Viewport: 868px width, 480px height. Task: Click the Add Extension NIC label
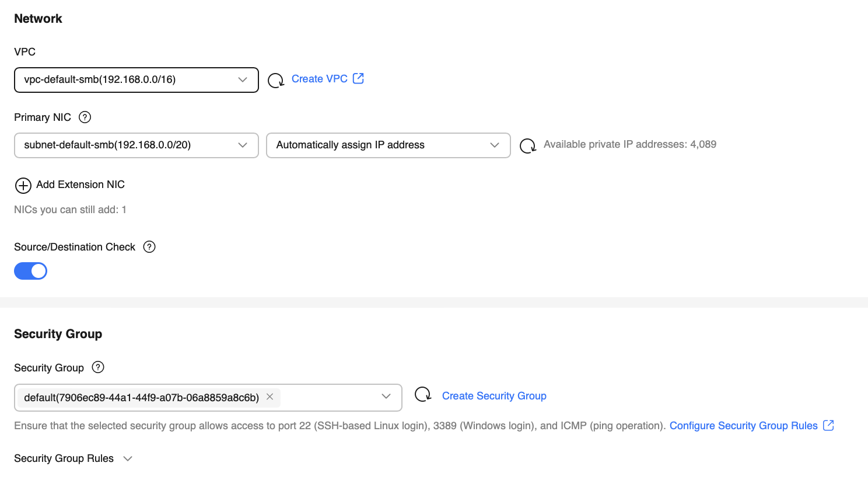[x=80, y=185]
